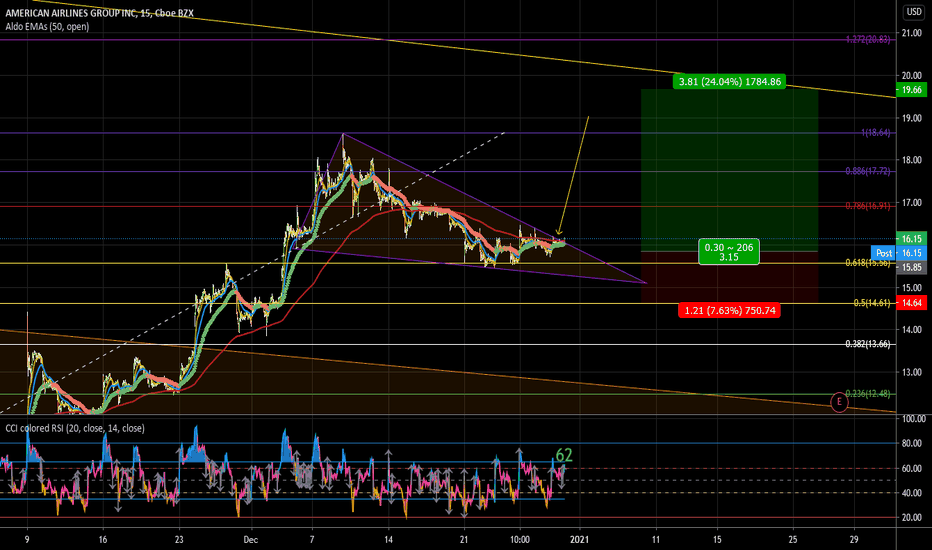
Task: Click the American Airlines Group chart title
Action: 99,13
